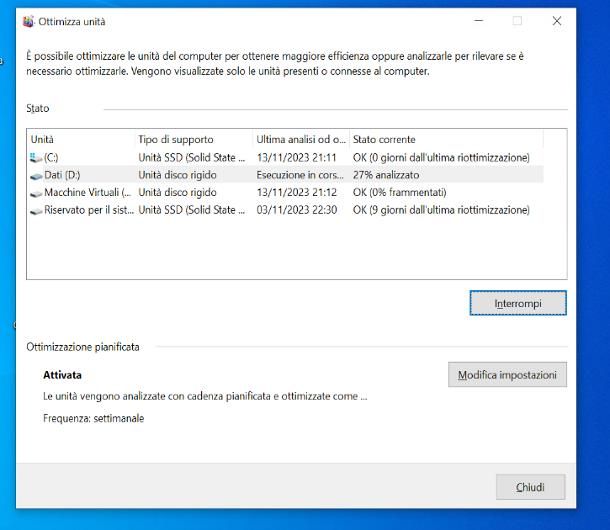Viewport: 610px width, 530px height.
Task: Click the 13/11/2023 21:12 date cell
Action: [x=296, y=192]
